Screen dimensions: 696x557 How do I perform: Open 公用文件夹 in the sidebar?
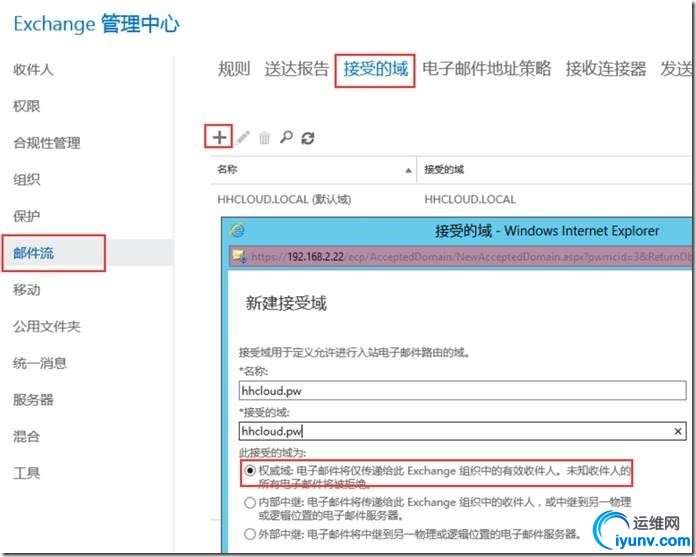tap(47, 327)
